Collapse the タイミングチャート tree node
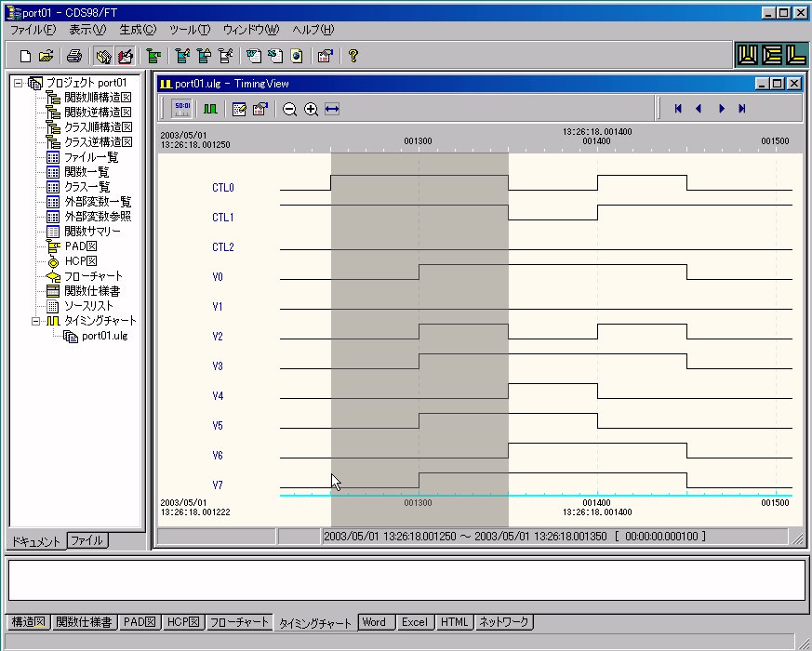 pyautogui.click(x=36, y=321)
